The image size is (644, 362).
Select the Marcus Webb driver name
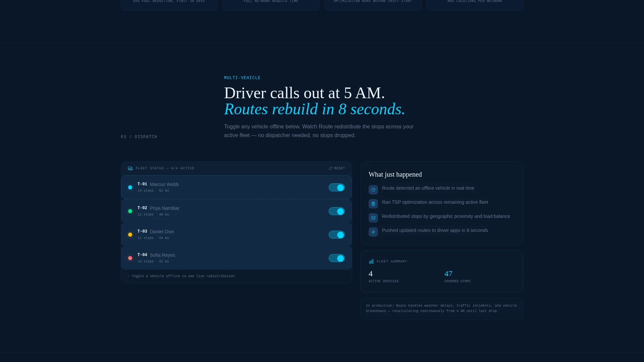point(164,184)
